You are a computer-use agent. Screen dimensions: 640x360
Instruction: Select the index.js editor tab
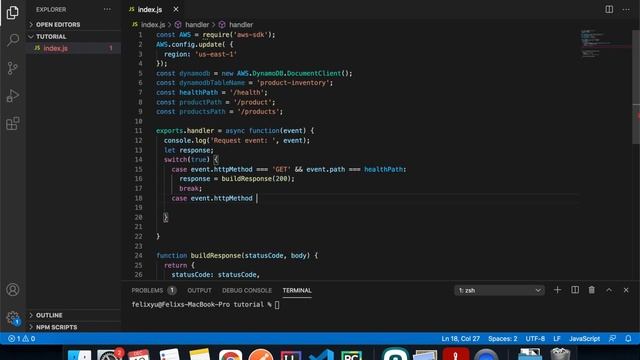click(x=150, y=9)
